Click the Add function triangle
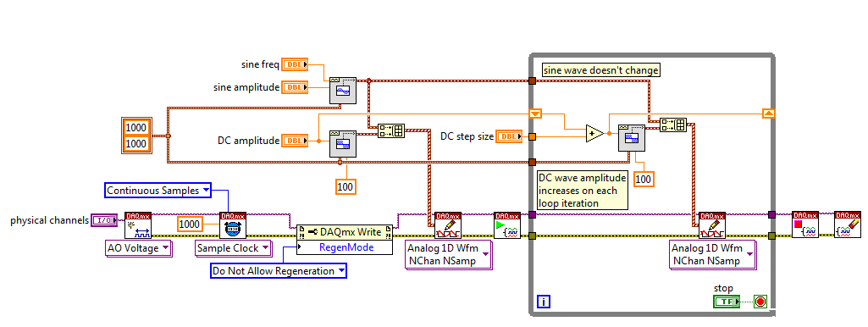This screenshot has height=327, width=868. (x=594, y=134)
